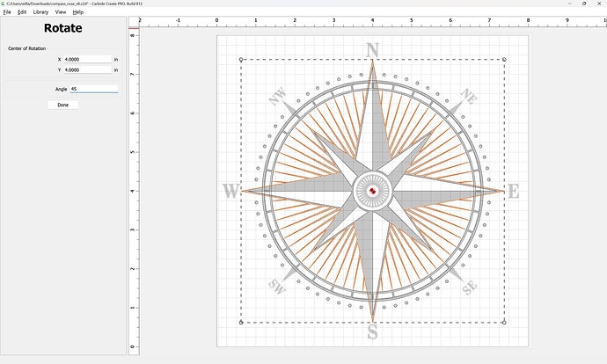Open the Help menu
This screenshot has height=364, width=607.
click(78, 12)
